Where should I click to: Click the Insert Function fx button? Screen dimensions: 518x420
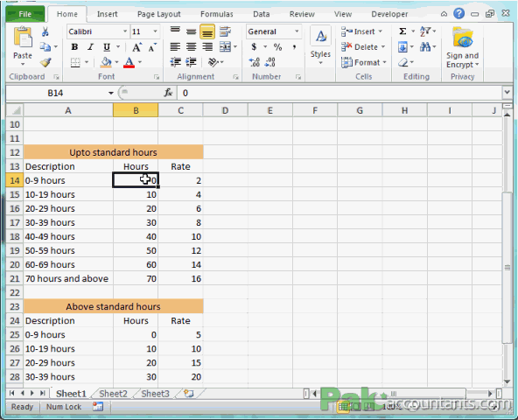[x=168, y=93]
